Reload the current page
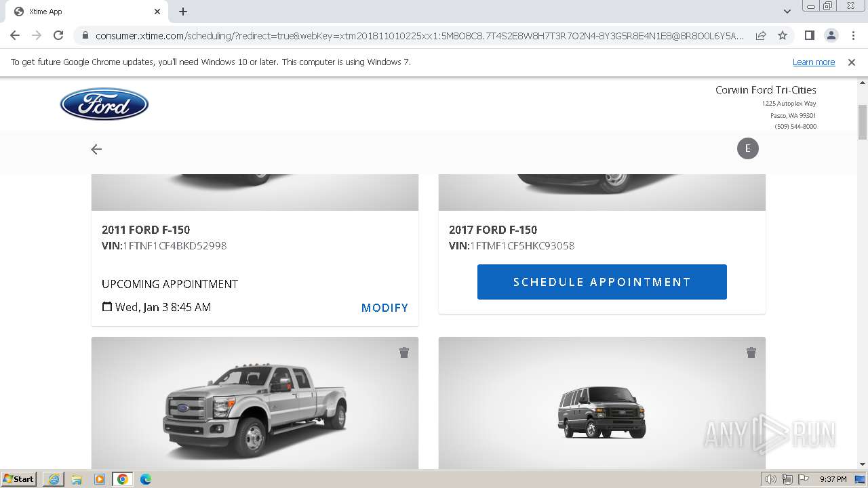 pyautogui.click(x=58, y=35)
